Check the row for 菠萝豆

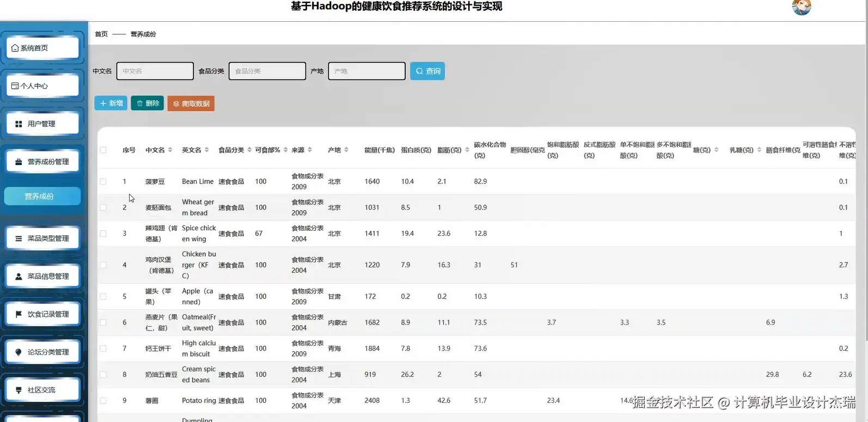tap(103, 181)
